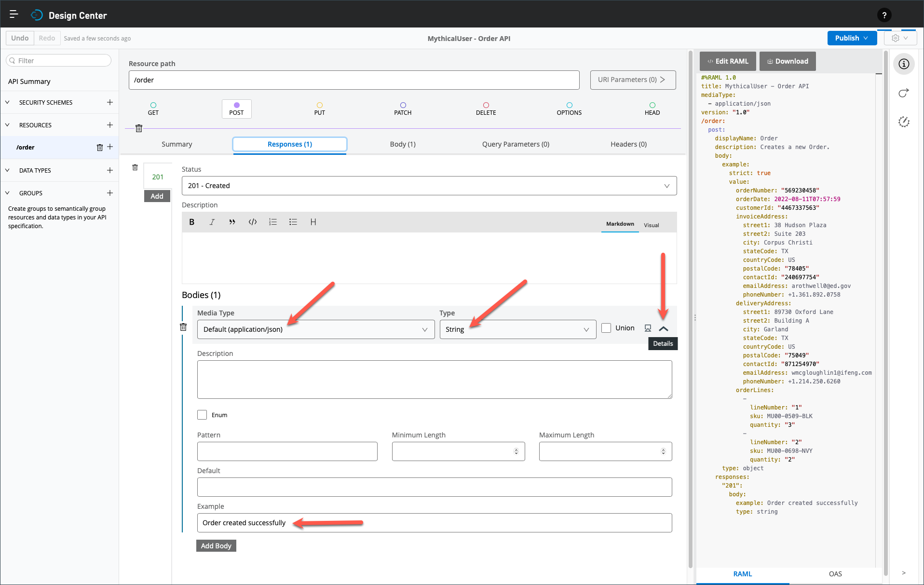Viewport: 924px width, 585px height.
Task: Open the Query Parameters (0) tab
Action: [516, 144]
